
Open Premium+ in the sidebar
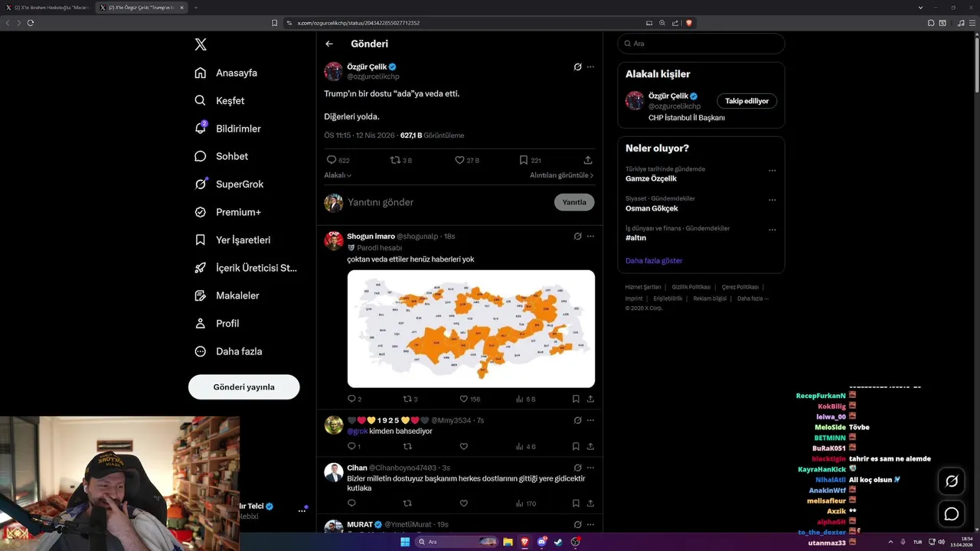click(x=227, y=212)
